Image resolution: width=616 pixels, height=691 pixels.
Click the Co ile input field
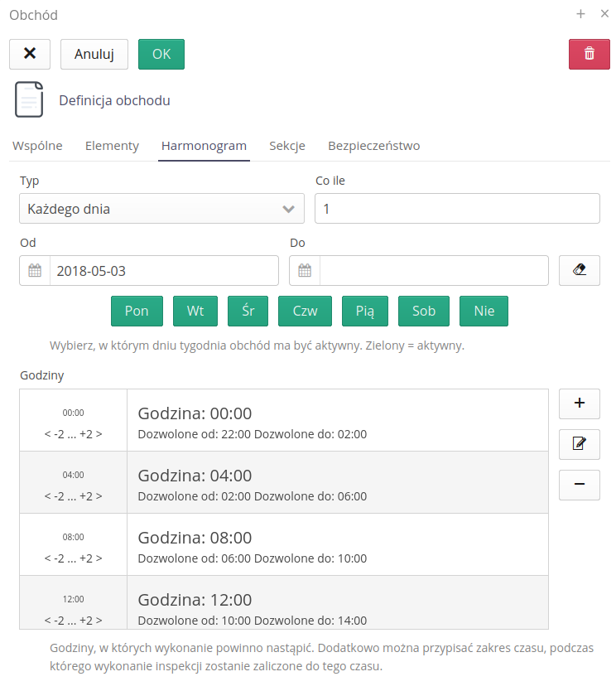point(457,209)
